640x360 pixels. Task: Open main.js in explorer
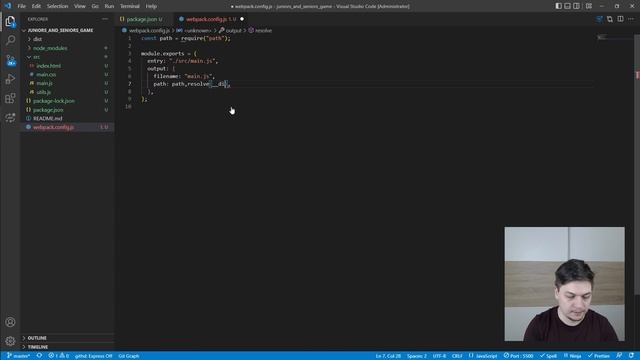point(44,83)
